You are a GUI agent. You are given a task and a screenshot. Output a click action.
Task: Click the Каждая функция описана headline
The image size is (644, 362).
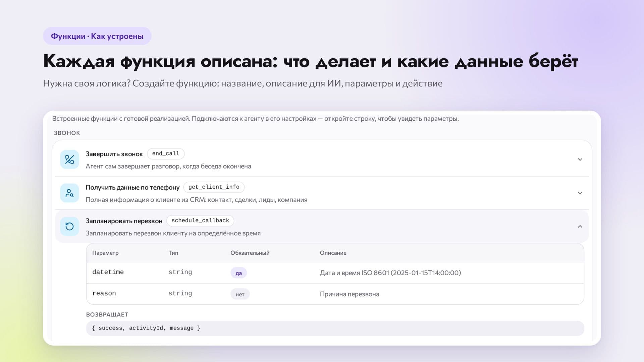[x=311, y=61]
